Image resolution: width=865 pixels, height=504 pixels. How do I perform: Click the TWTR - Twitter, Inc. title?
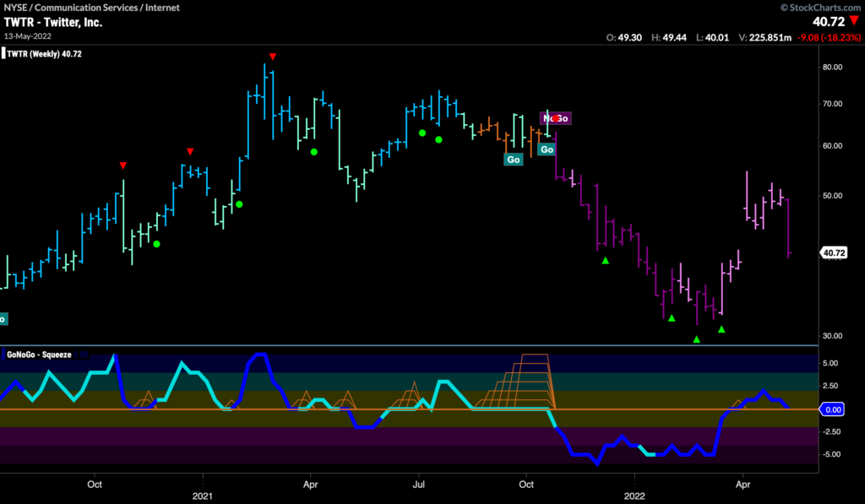52,23
